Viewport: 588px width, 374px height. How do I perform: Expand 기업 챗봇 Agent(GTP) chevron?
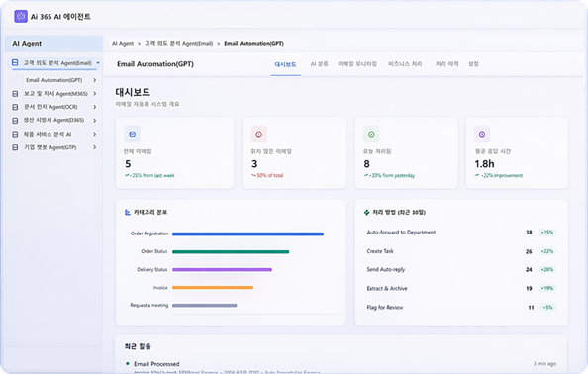point(94,147)
